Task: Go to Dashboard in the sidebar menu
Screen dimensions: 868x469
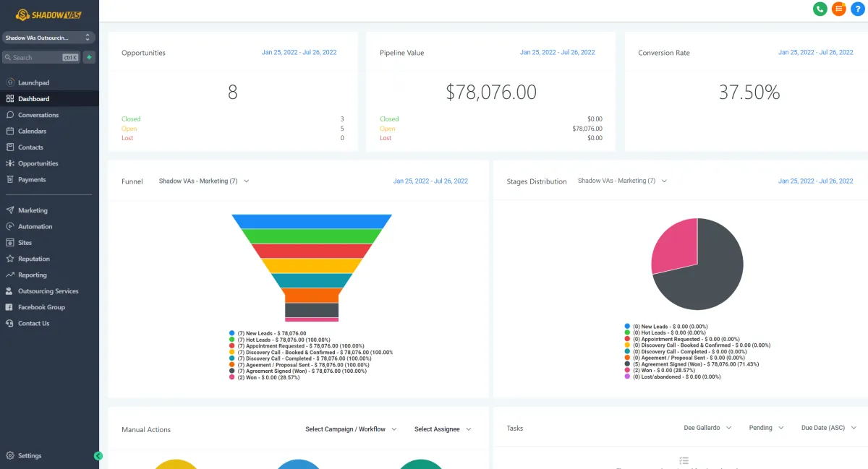Action: [x=49, y=99]
